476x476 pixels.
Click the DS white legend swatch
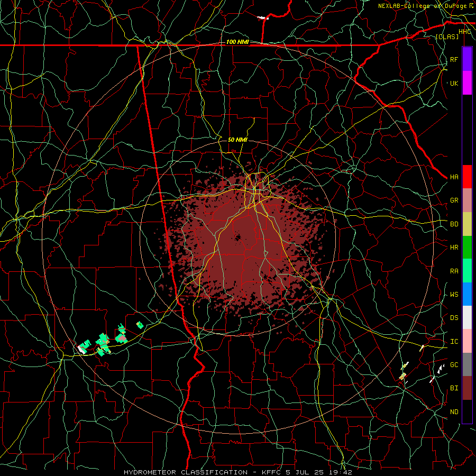[467, 317]
